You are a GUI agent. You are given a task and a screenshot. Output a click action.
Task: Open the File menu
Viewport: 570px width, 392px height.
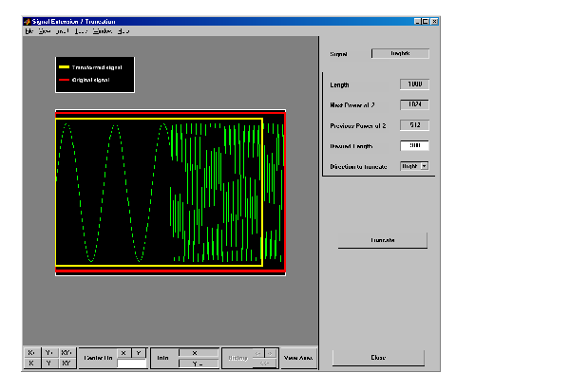click(x=29, y=31)
